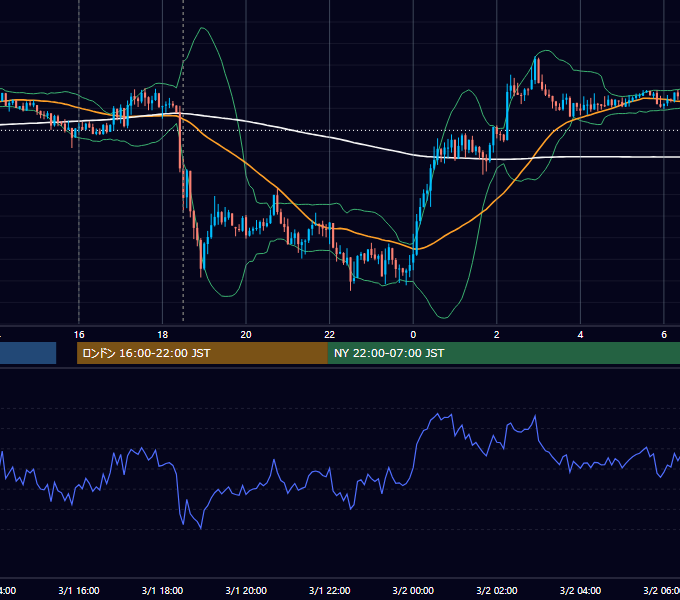Click the "22" hour label on upper time axis

coord(330,335)
